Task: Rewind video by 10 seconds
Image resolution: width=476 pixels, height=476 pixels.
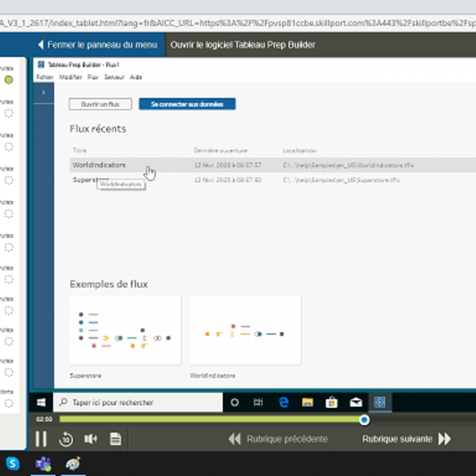Action: click(x=66, y=439)
